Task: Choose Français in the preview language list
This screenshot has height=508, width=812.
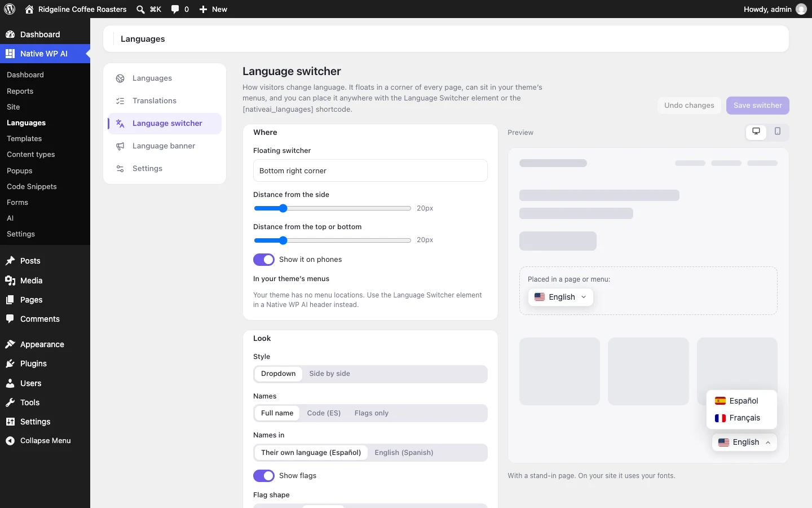Action: [x=742, y=418]
